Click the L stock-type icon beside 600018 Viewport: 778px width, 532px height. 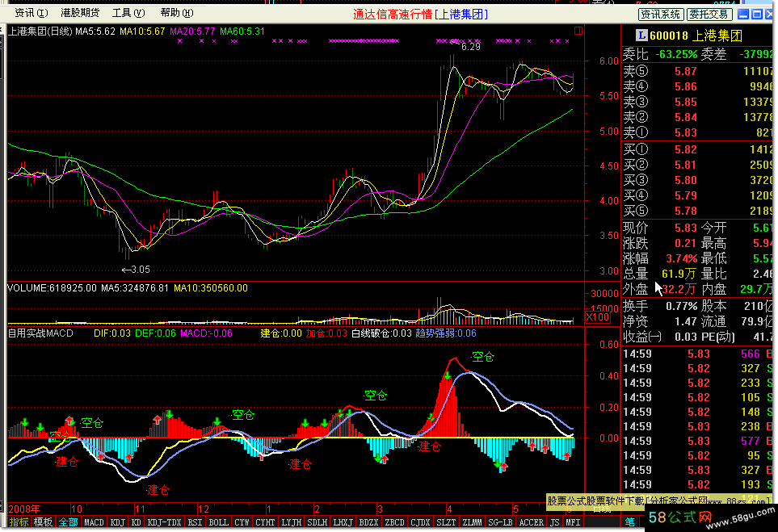click(x=641, y=36)
